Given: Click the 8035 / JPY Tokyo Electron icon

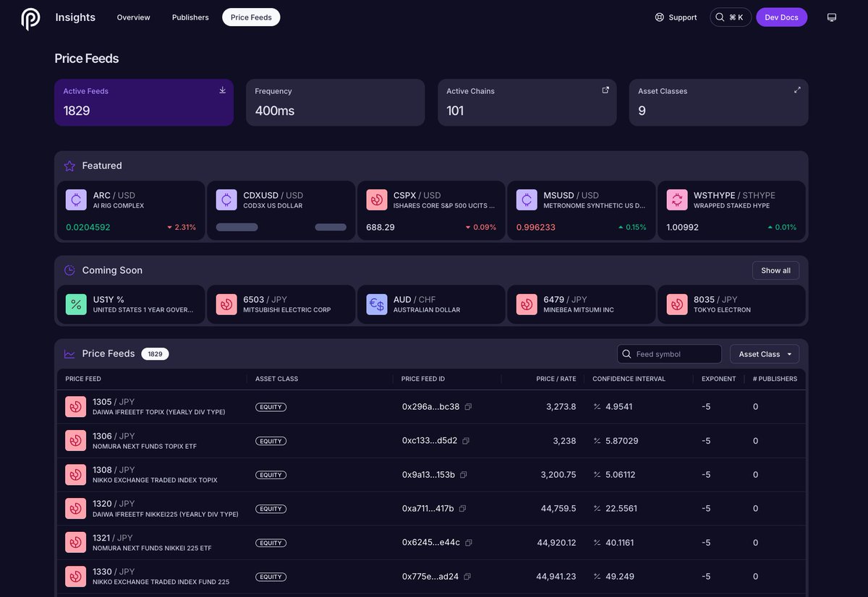Looking at the screenshot, I should pyautogui.click(x=677, y=304).
